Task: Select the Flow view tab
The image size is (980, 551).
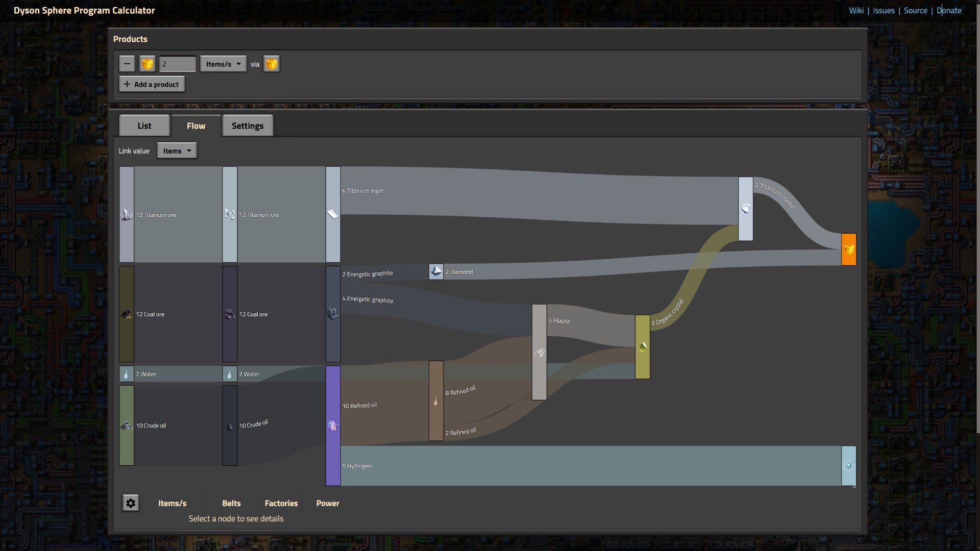Action: click(196, 125)
